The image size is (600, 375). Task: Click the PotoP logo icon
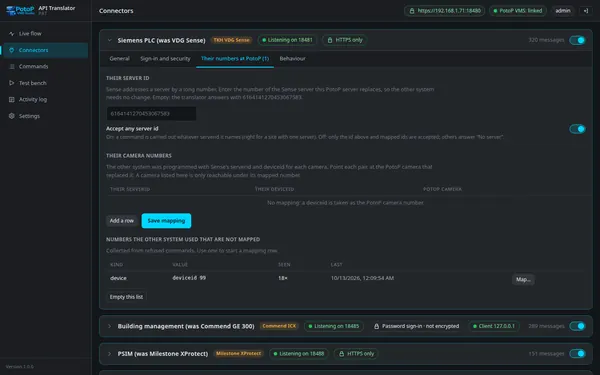tap(20, 10)
